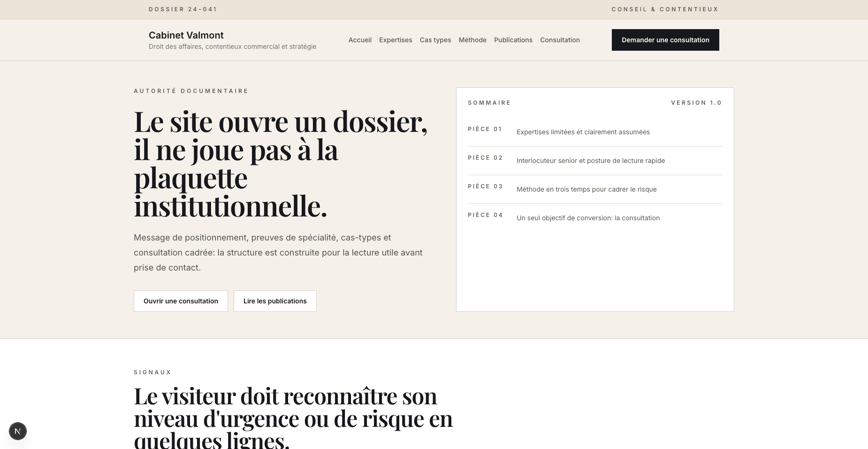868x449 pixels.
Task: Click the DOSSIER 24-041 top bar text
Action: coord(183,9)
